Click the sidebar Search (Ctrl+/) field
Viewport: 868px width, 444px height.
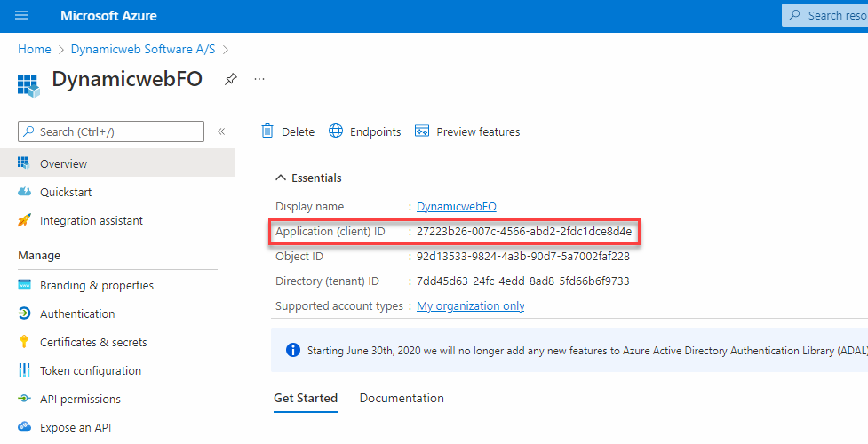(x=111, y=131)
